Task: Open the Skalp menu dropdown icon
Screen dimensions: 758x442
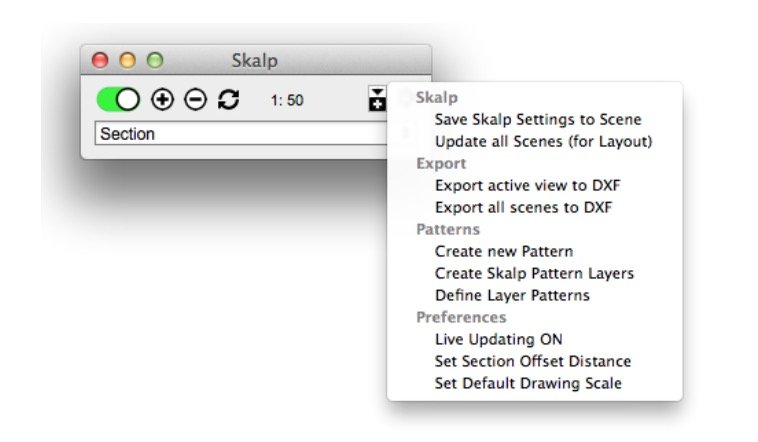Action: coord(377,100)
